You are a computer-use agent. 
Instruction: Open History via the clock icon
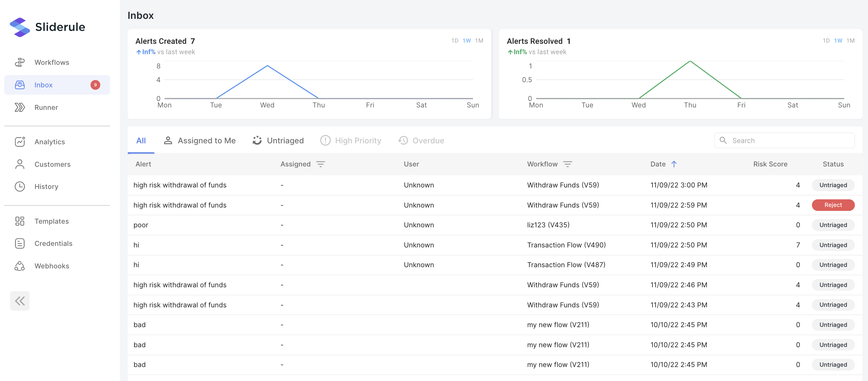click(x=20, y=187)
